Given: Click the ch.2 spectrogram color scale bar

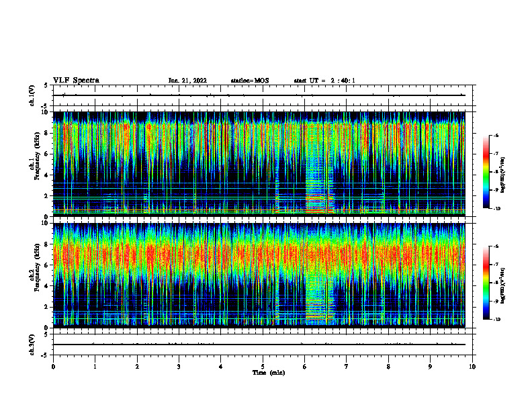Looking at the screenshot, I should 486,283.
